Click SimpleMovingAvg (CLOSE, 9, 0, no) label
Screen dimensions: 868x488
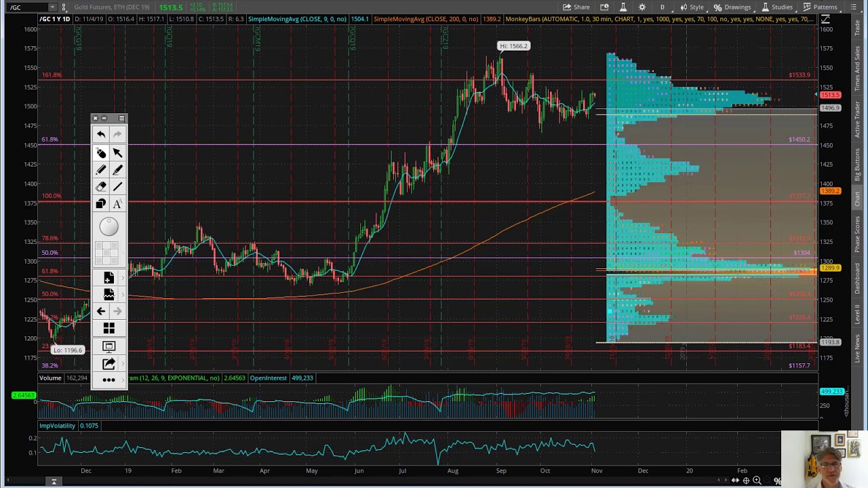(297, 19)
